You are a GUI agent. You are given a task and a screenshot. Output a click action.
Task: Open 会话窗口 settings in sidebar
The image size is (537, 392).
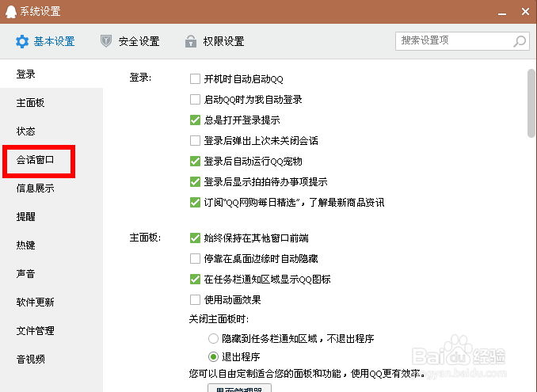[x=51, y=159]
